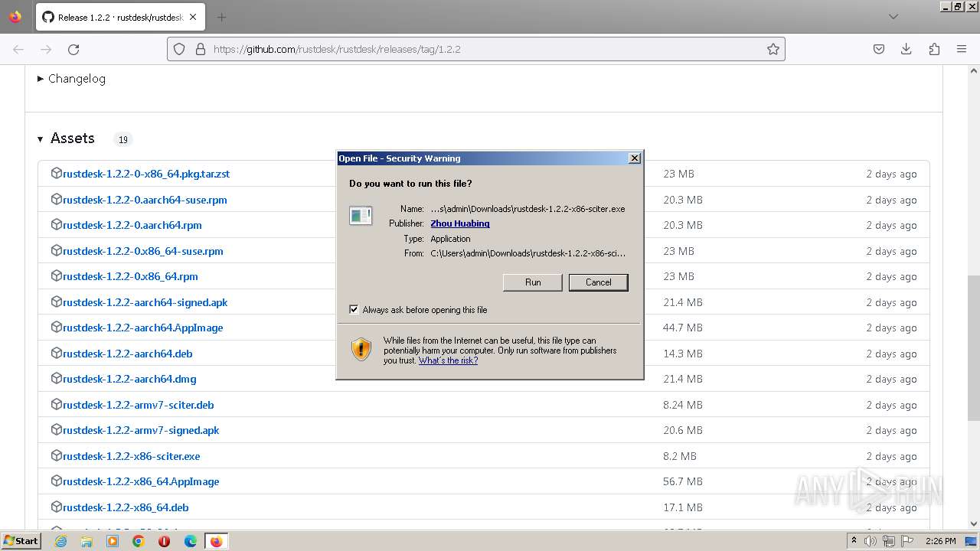Launch Google Chrome from taskbar
Screen dimensions: 980x551
click(x=139, y=541)
